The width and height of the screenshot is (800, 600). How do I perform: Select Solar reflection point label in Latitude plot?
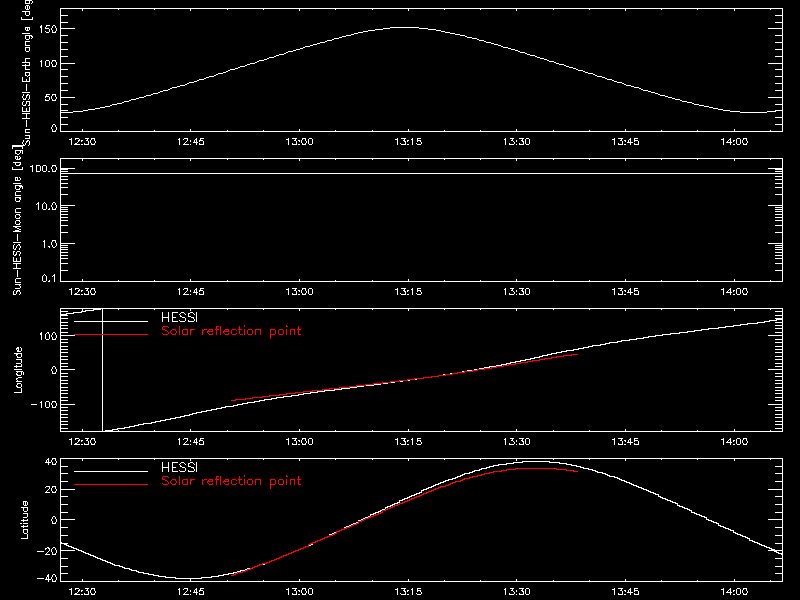pyautogui.click(x=231, y=481)
